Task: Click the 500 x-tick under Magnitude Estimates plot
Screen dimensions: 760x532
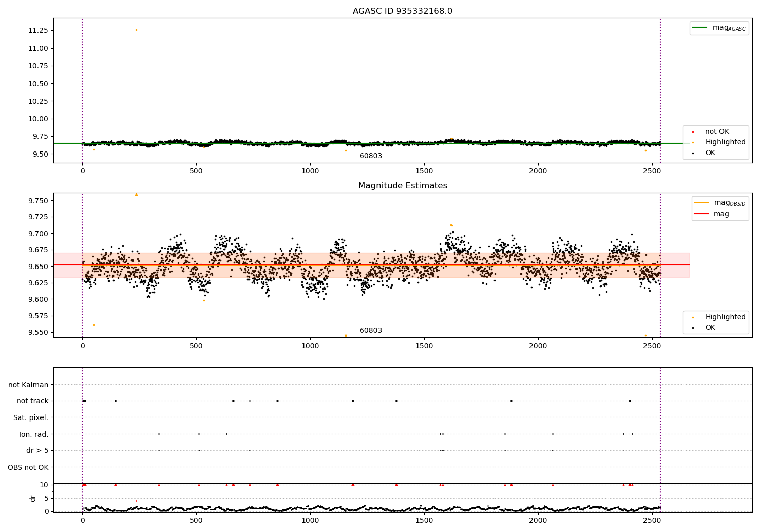Action: point(196,346)
